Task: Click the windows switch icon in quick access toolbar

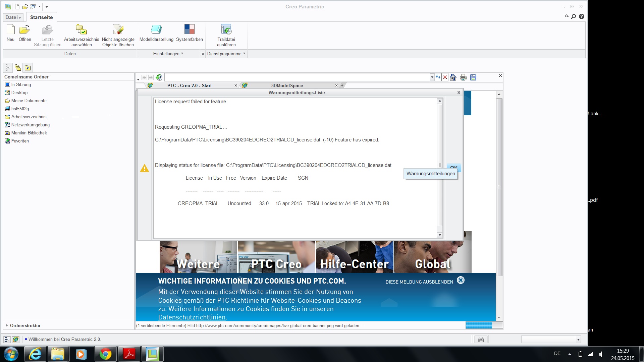Action: [33, 6]
